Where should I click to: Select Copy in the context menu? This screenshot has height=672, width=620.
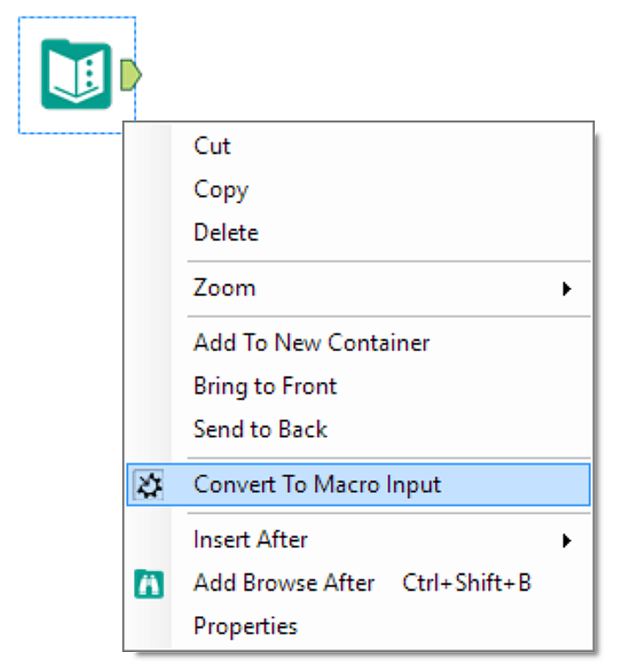pos(221,190)
